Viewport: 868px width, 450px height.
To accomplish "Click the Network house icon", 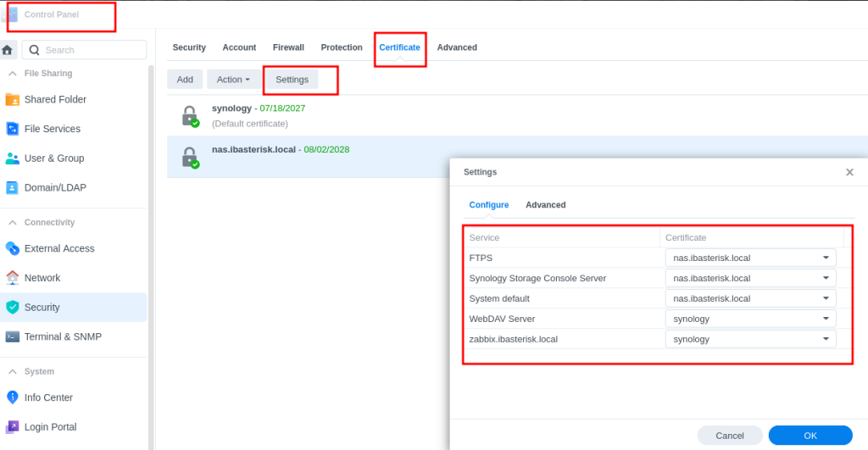I will [x=12, y=278].
